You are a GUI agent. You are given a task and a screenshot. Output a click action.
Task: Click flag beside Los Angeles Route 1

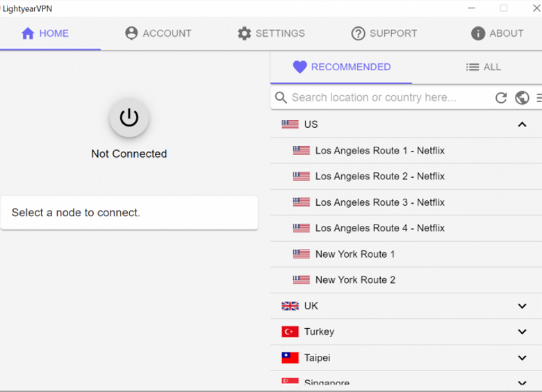click(302, 150)
